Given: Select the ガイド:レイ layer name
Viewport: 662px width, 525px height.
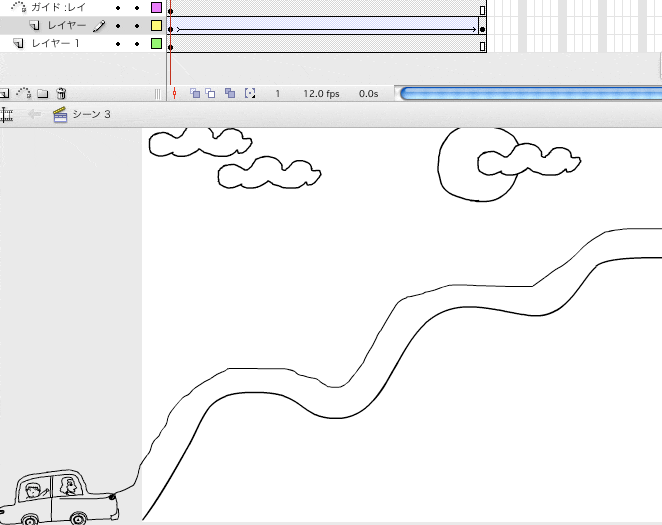Looking at the screenshot, I should [x=58, y=7].
